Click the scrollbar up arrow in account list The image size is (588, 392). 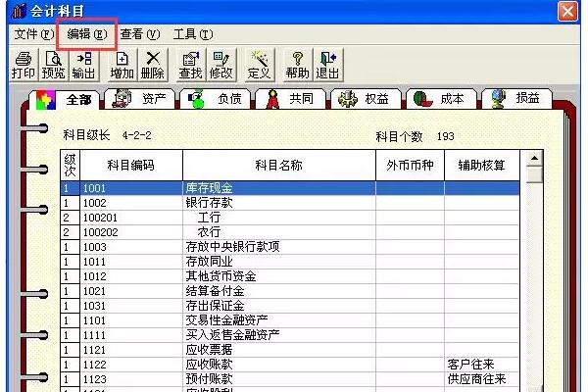click(534, 159)
